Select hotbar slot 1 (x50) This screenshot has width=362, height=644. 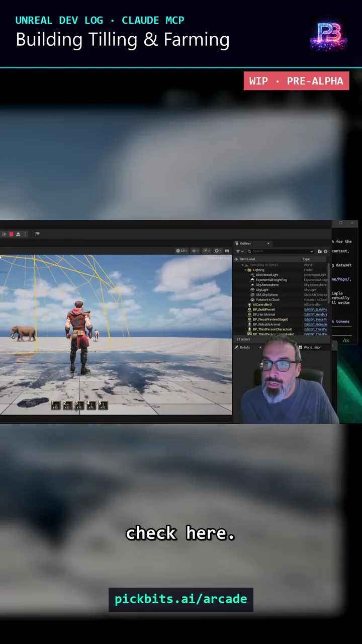click(55, 405)
